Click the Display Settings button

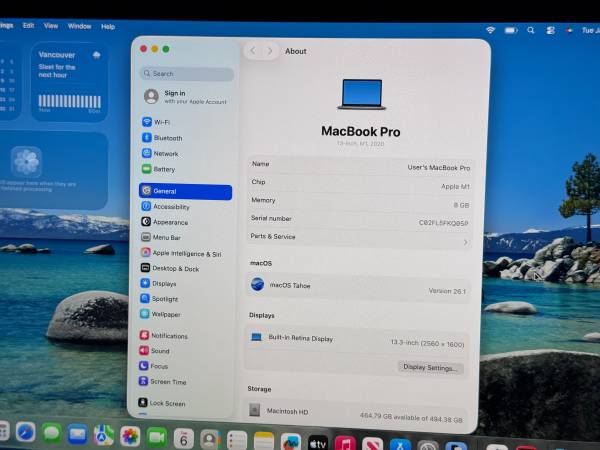coord(431,367)
